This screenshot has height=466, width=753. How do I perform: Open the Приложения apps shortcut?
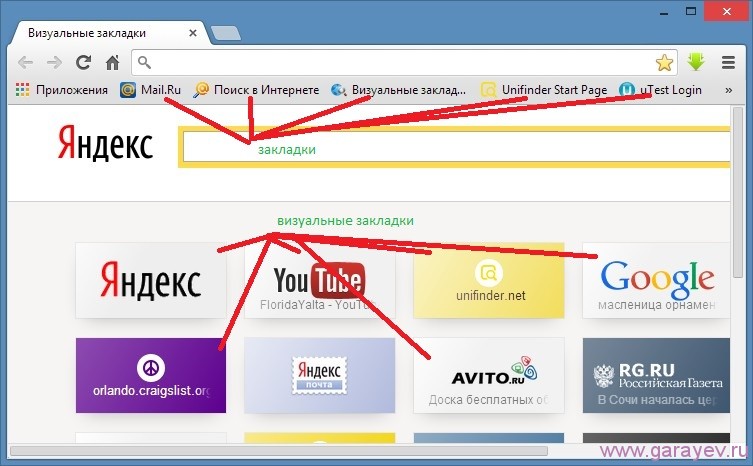click(x=61, y=90)
